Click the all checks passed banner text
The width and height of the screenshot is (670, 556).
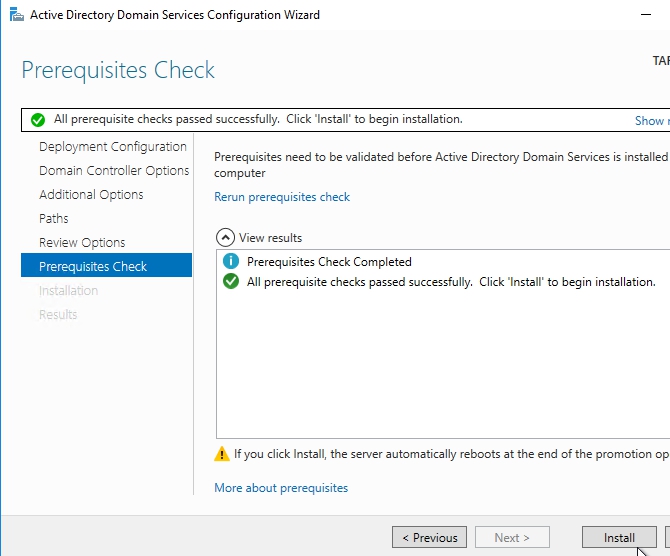pyautogui.click(x=258, y=119)
